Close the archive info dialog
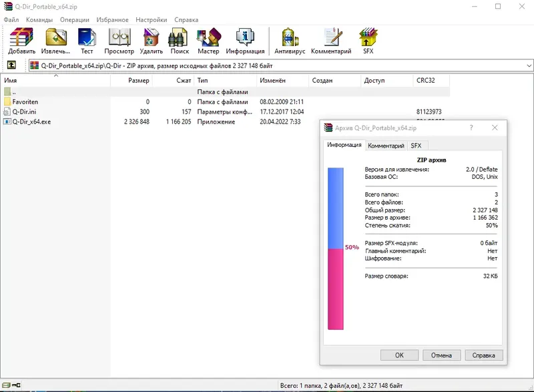Image resolution: width=534 pixels, height=392 pixels. pos(495,128)
